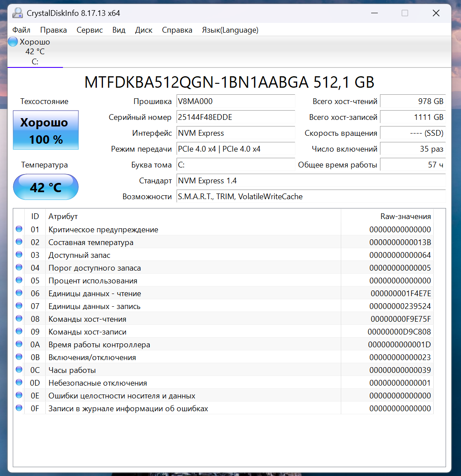Select row Составная температура
The width and height of the screenshot is (461, 476).
(223, 242)
